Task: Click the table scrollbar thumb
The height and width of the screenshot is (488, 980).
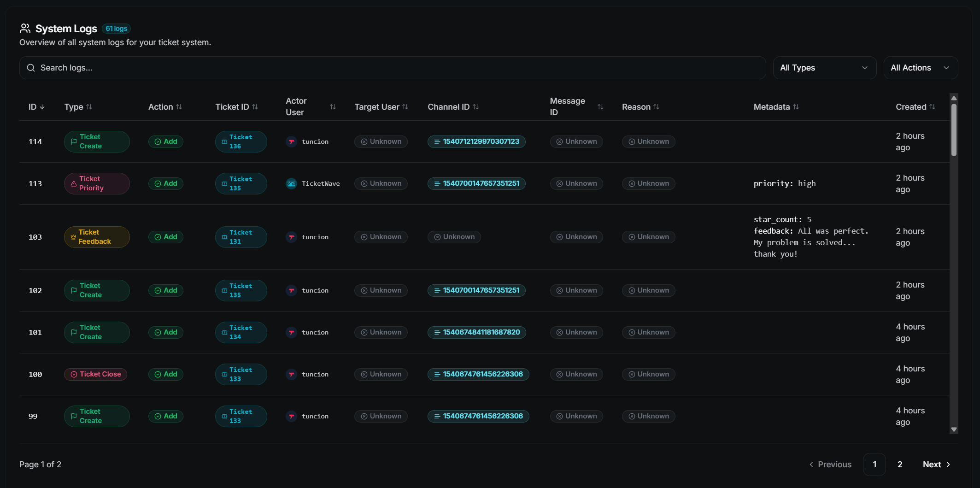Action: click(954, 130)
